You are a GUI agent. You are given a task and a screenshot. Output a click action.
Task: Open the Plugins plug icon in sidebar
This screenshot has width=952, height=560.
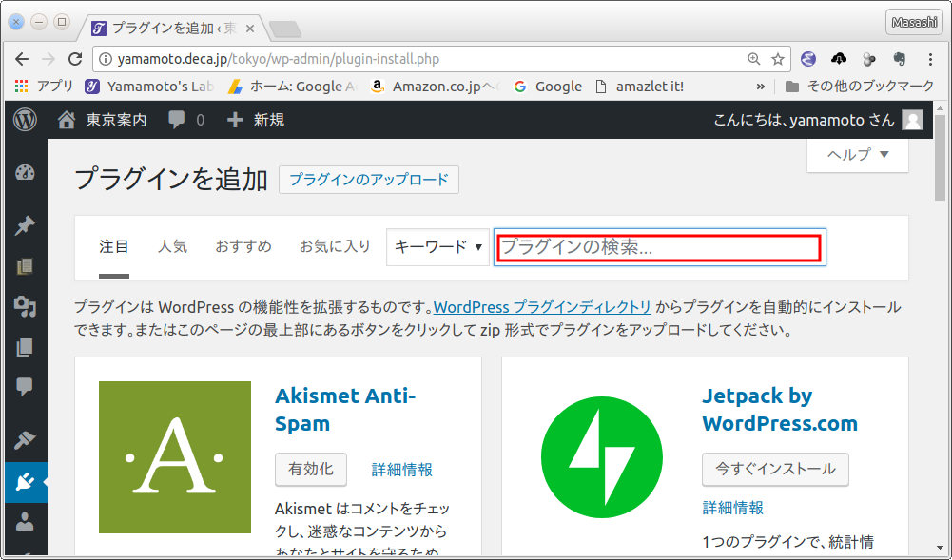pos(25,482)
